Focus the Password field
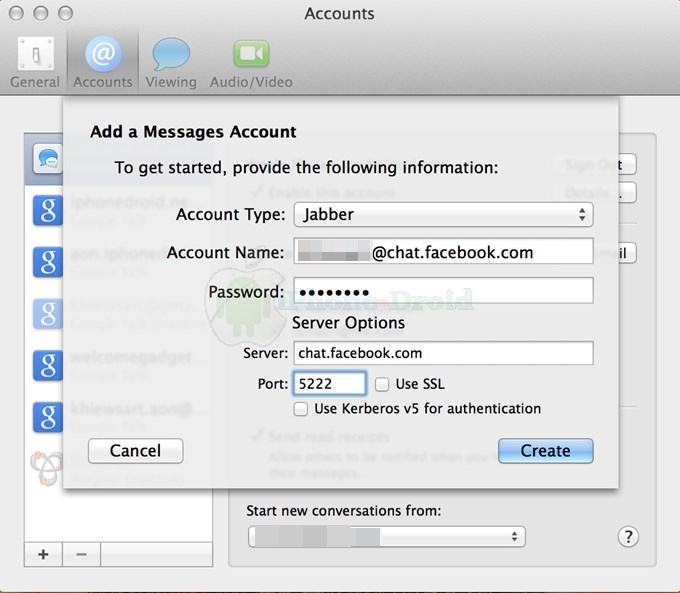Viewport: 680px width, 593px height. (x=442, y=291)
